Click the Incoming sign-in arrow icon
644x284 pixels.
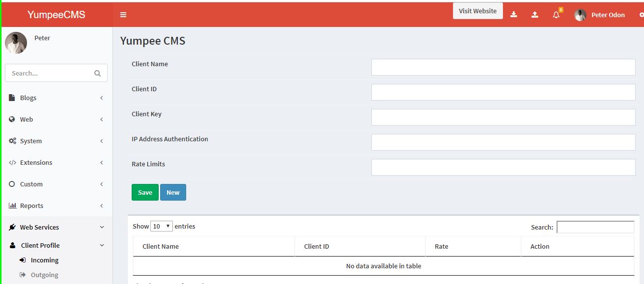click(23, 260)
